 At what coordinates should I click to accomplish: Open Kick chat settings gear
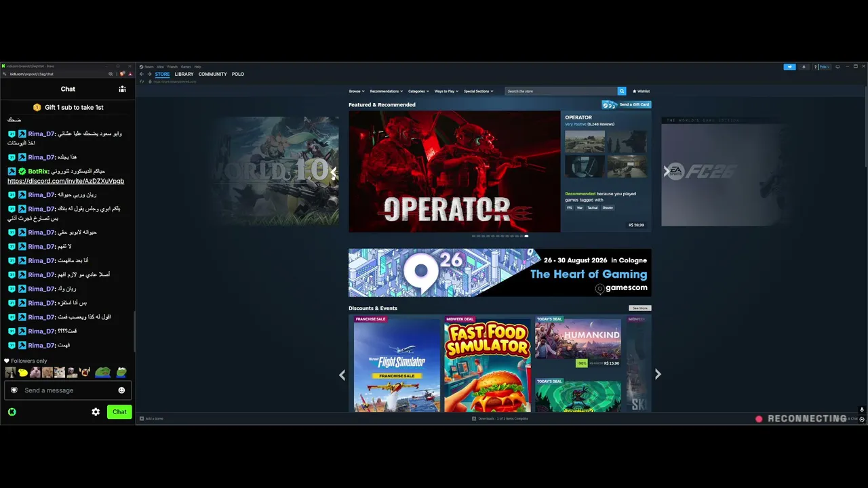(96, 411)
